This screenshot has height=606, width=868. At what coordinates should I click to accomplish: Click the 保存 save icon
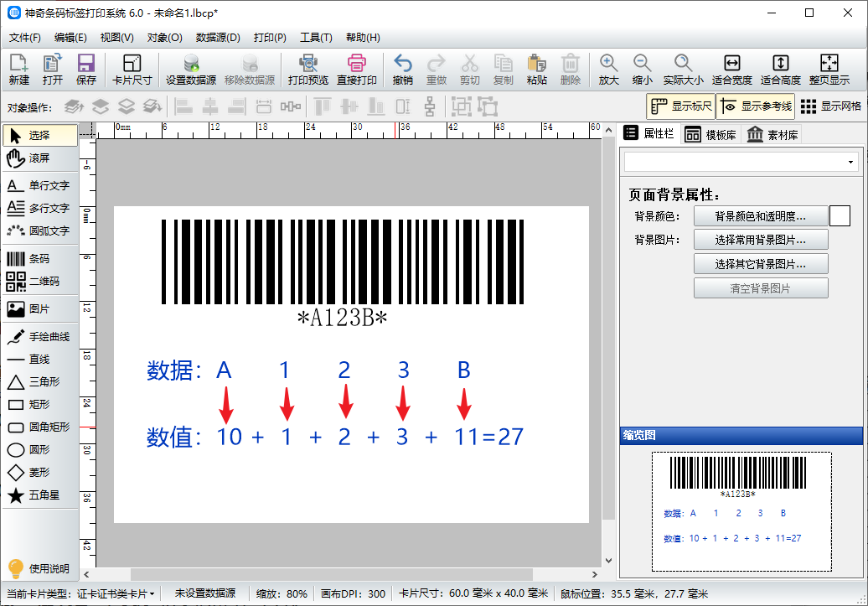coord(85,70)
